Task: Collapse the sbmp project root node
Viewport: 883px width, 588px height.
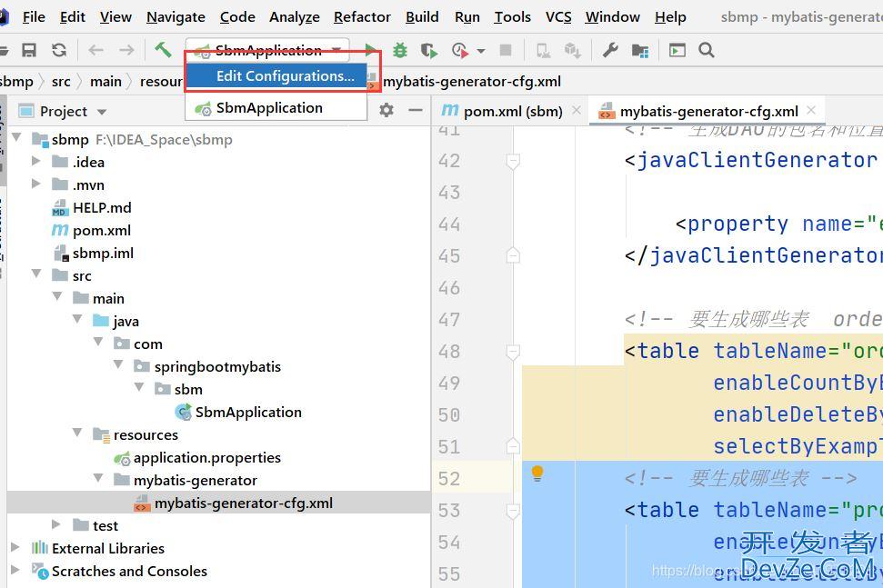Action: [x=16, y=136]
